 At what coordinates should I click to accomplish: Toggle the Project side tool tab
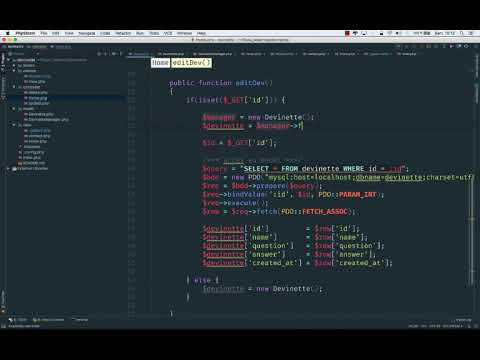[3, 62]
